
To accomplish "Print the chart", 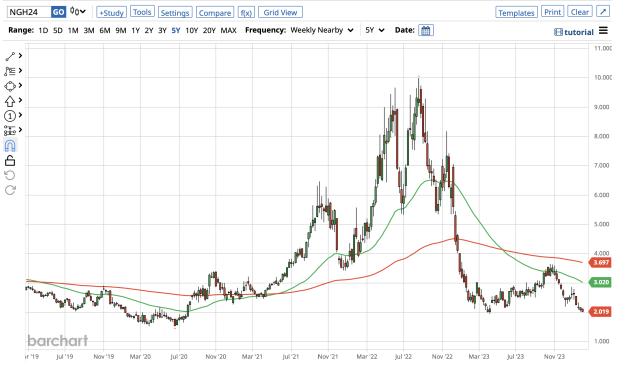I will pyautogui.click(x=552, y=12).
